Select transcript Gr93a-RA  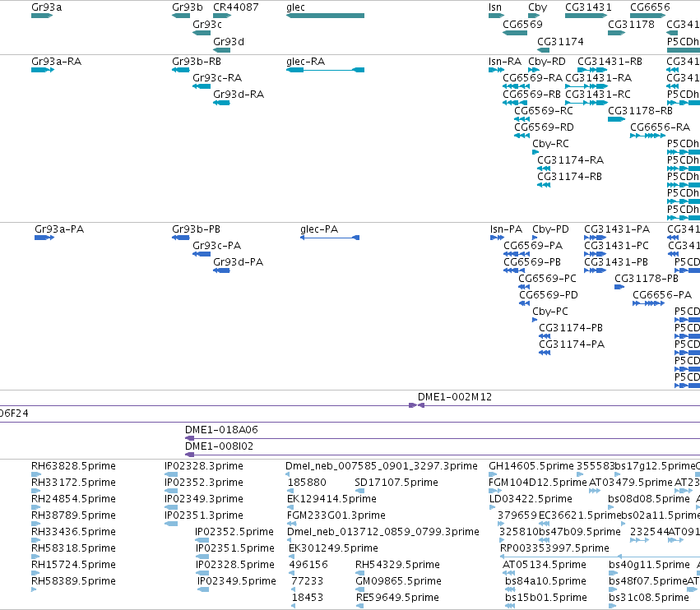(x=56, y=61)
